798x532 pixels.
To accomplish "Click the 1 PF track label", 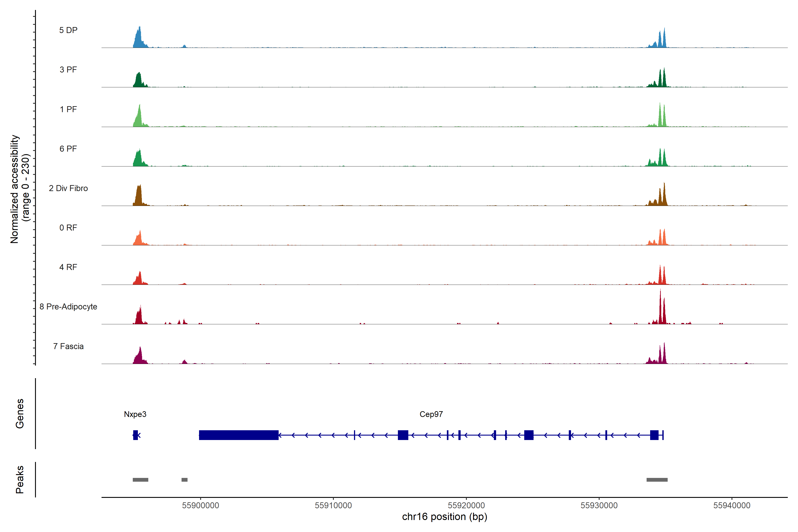I will [x=68, y=109].
